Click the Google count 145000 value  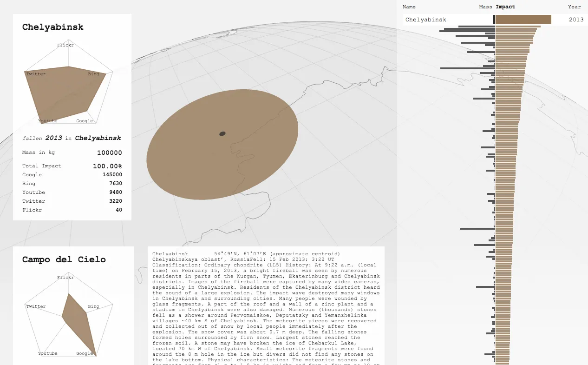point(112,175)
